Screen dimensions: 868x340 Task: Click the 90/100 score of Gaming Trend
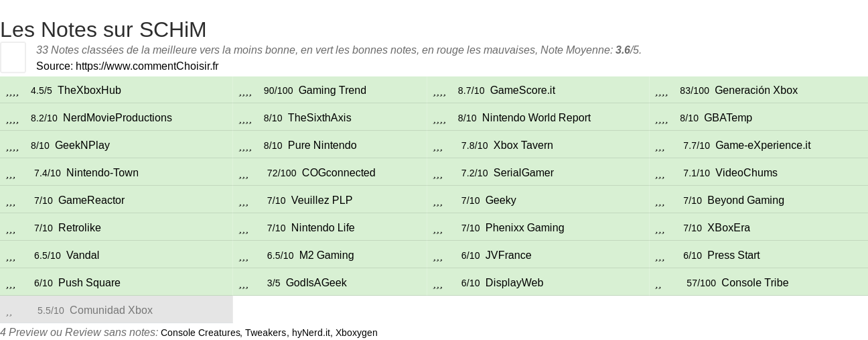[x=279, y=91]
